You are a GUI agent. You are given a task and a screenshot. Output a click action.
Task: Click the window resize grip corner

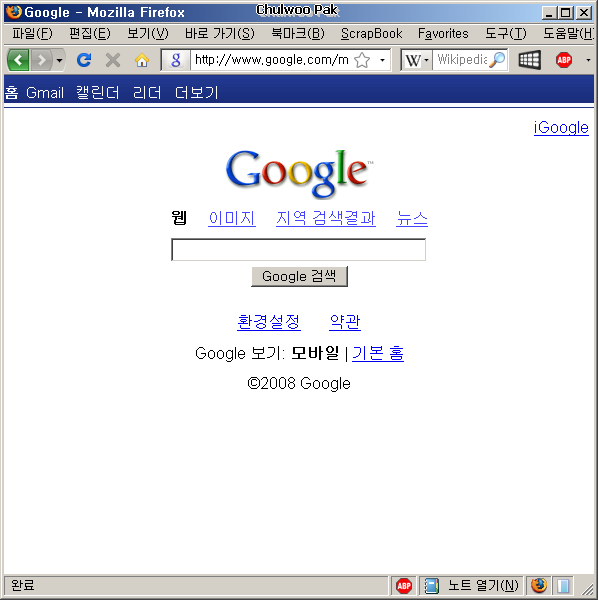coord(587,588)
